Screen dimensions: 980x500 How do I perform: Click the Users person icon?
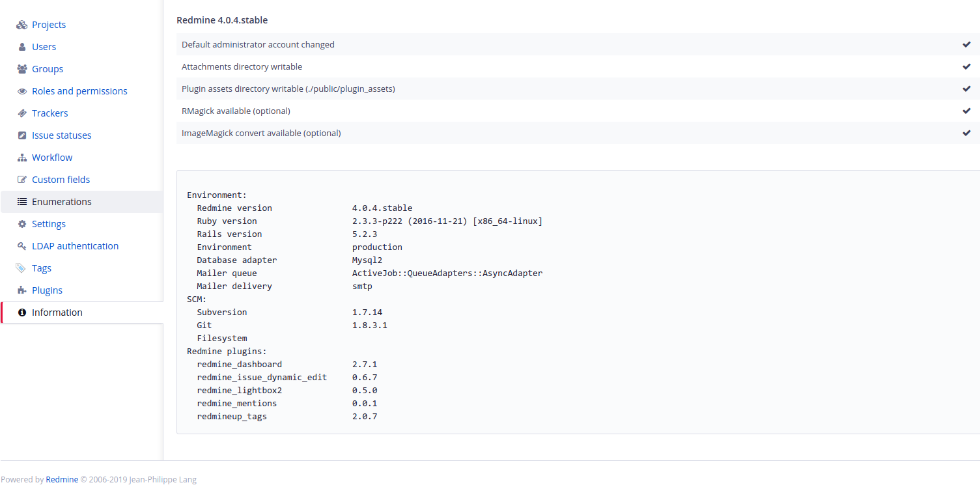[x=21, y=47]
